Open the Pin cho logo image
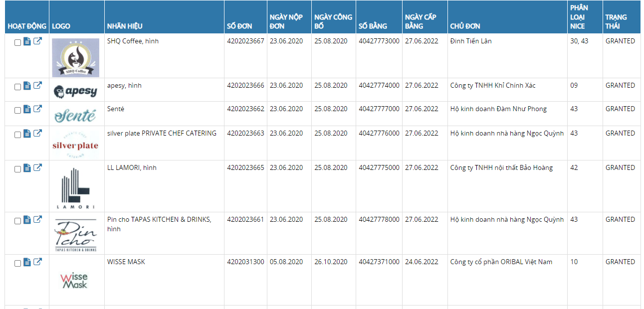Viewport: 644px width, 309px height. tap(75, 235)
